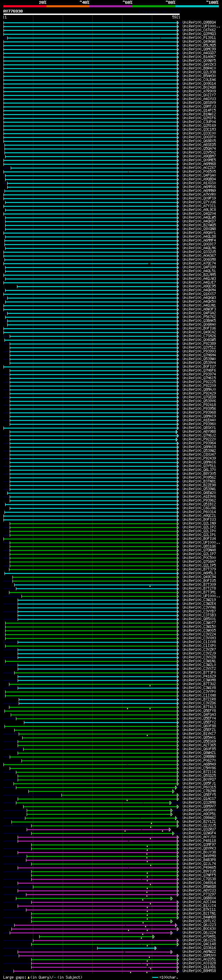Select label UniRef100_P41629
This screenshot has width=222, height=980.
199,677
